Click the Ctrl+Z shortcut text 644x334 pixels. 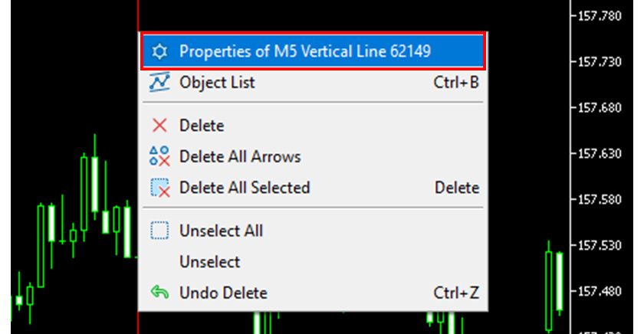456,293
